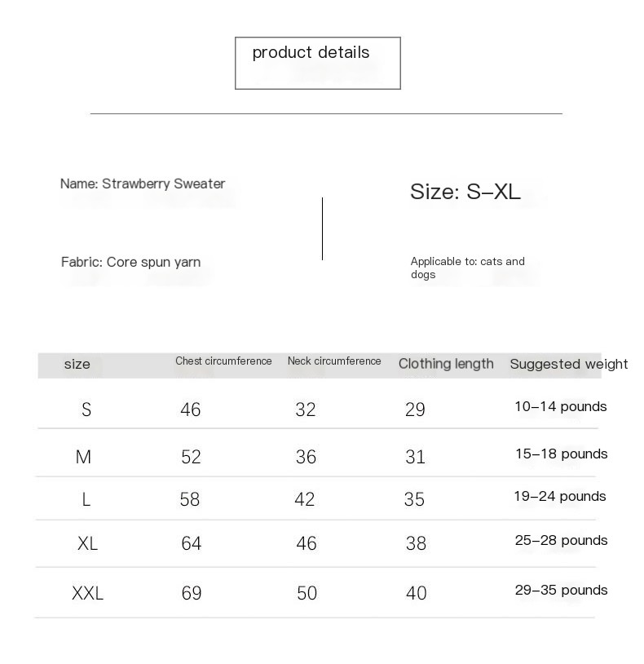This screenshot has width=644, height=664.
Task: Click the Fabric: Core spun yarn label
Action: tap(130, 262)
